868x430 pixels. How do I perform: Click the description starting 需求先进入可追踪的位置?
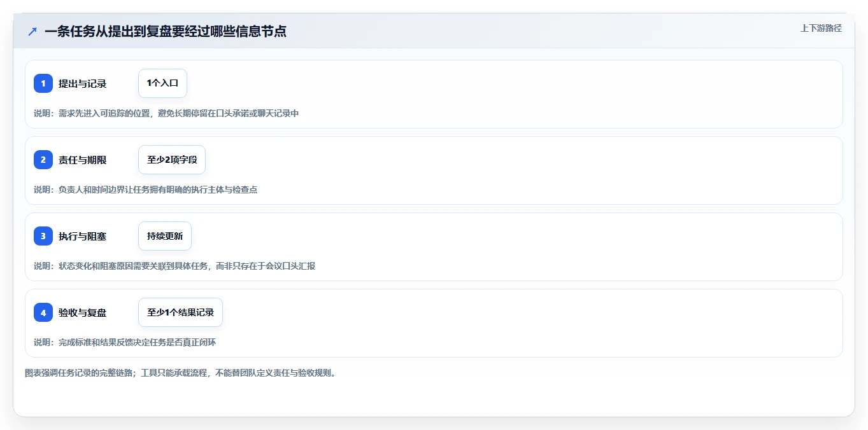166,113
